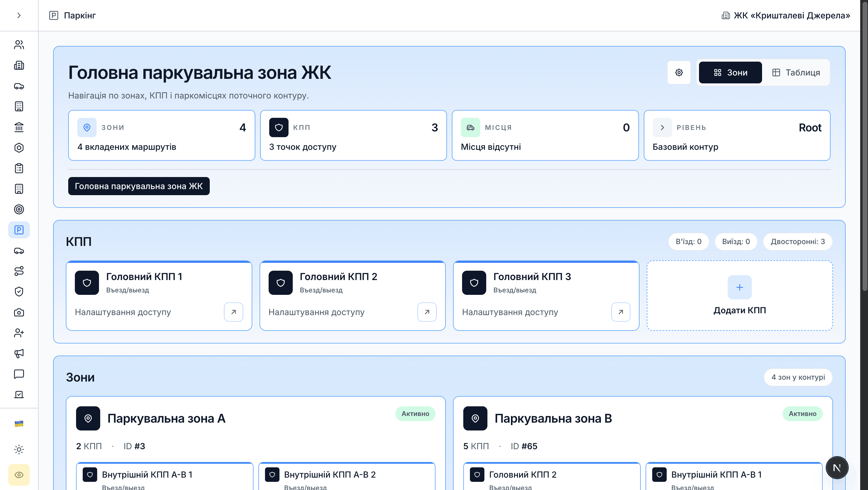Open the users icon in sidebar
The width and height of the screenshot is (868, 490).
(19, 45)
